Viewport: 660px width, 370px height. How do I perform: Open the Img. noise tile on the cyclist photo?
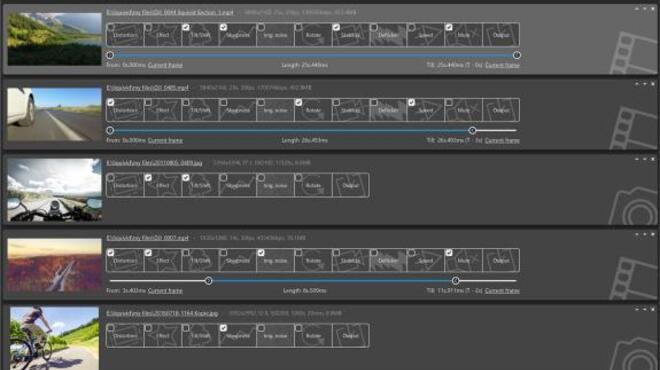coord(276,336)
